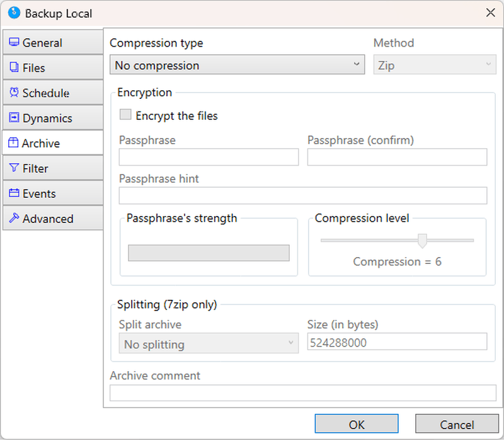Click the General tab monitor icon
The width and height of the screenshot is (504, 441).
14,42
